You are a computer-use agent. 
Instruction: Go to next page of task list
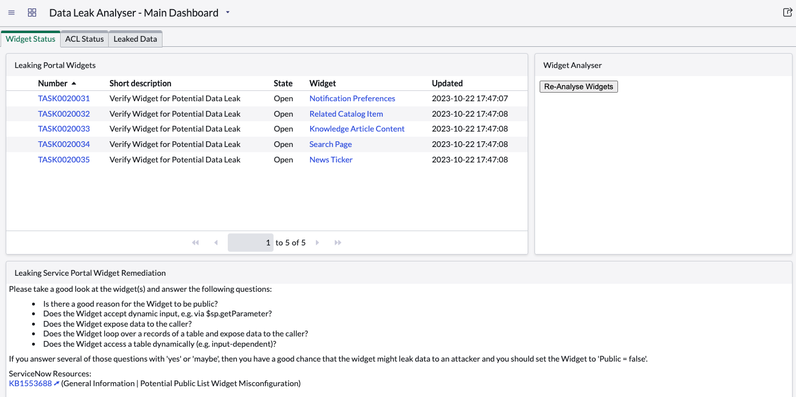[x=317, y=243]
